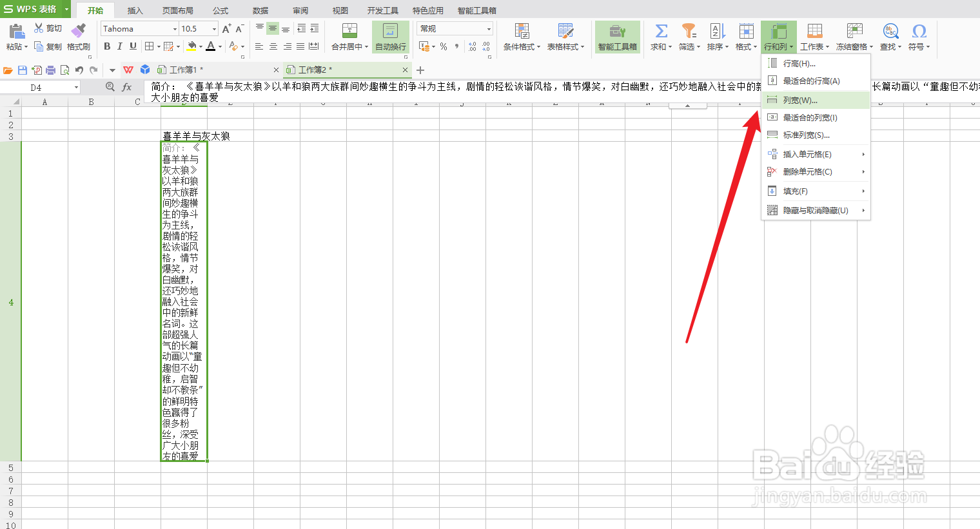Screen dimensions: 980x529
Task: Click the Sort (排序) icon
Action: (717, 30)
